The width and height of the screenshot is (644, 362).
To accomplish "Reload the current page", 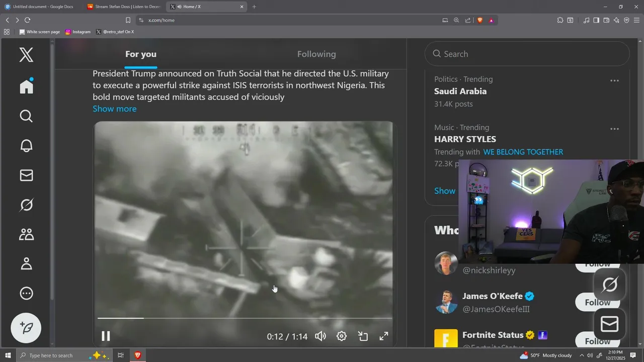I will 27,20.
